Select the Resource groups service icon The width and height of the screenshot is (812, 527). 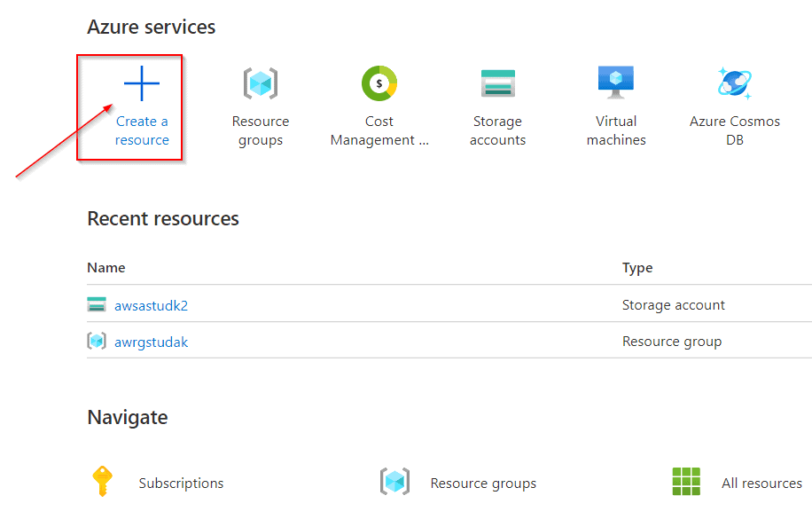click(x=261, y=83)
